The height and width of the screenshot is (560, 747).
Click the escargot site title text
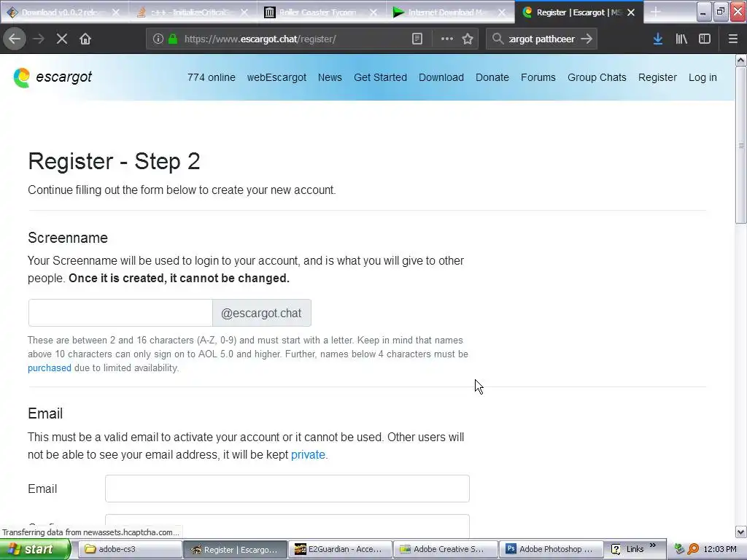(x=64, y=77)
